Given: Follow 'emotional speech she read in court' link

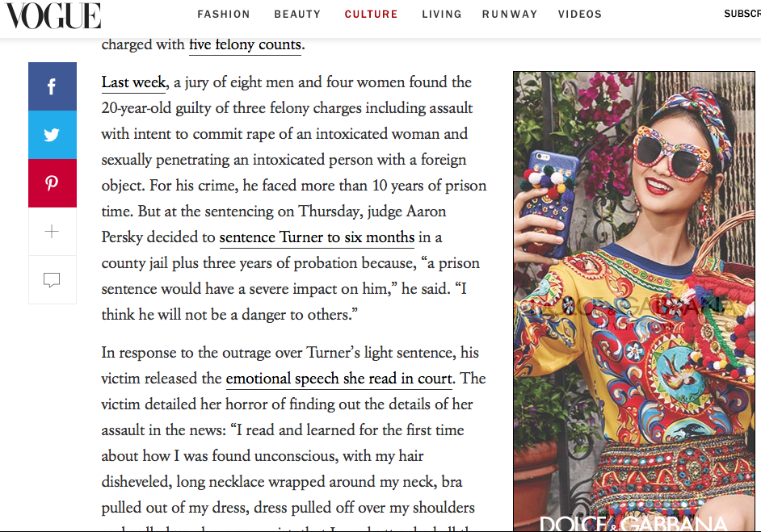Looking at the screenshot, I should click(339, 379).
